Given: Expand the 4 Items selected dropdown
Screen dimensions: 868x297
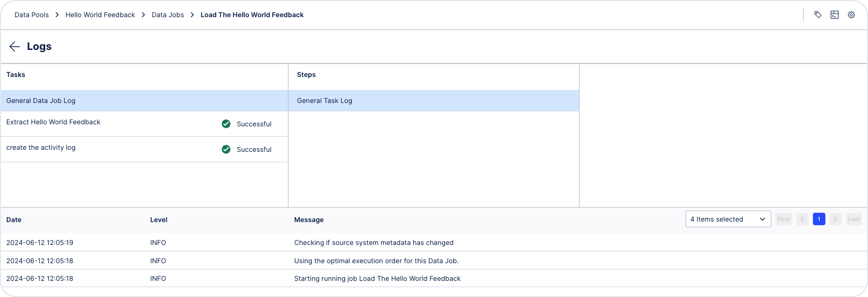Looking at the screenshot, I should 728,219.
